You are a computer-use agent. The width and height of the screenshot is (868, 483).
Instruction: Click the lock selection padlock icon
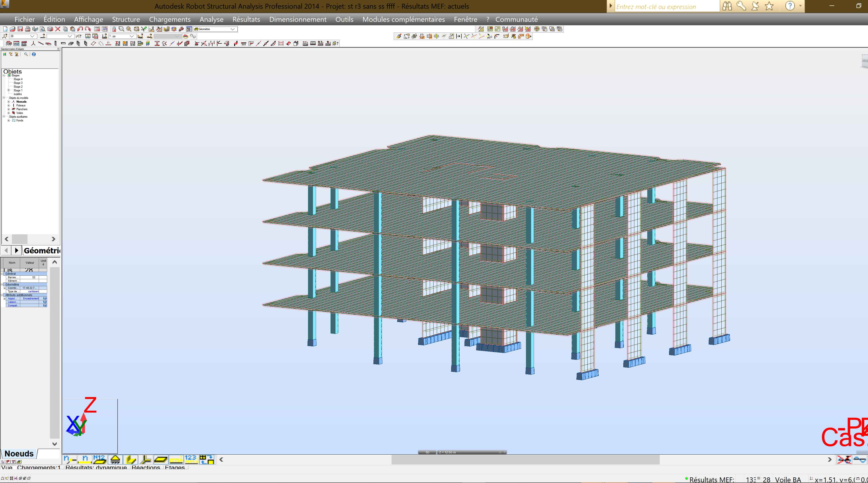114,29
